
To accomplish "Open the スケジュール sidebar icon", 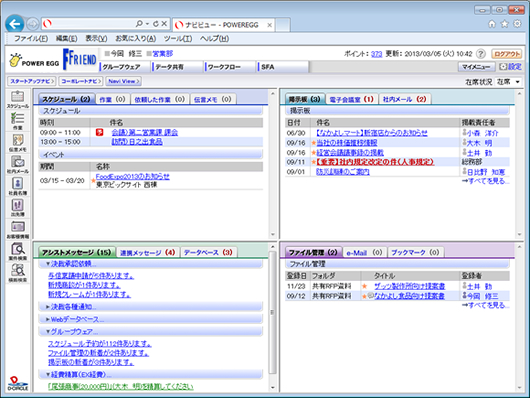I will [x=18, y=99].
